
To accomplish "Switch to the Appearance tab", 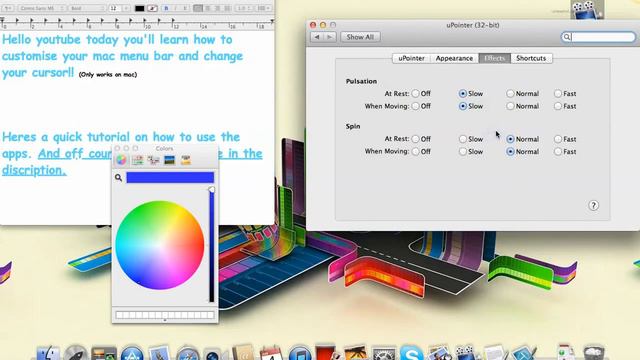I will click(x=454, y=58).
